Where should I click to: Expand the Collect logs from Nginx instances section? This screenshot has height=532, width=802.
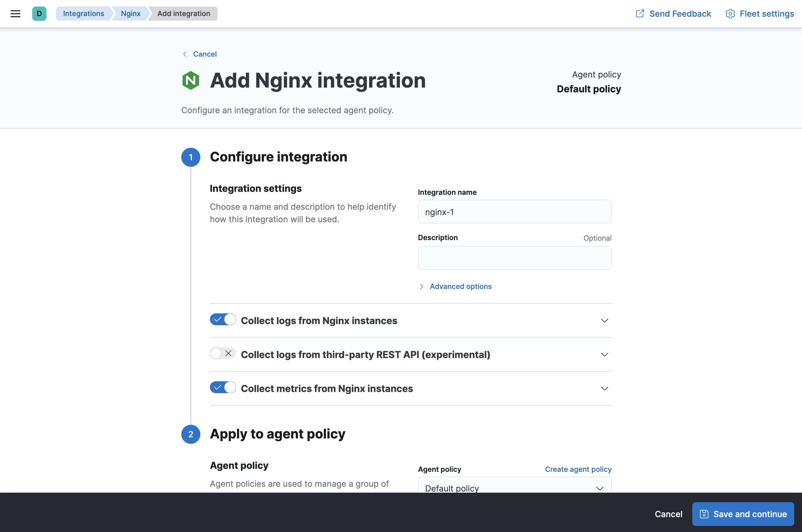coord(604,321)
